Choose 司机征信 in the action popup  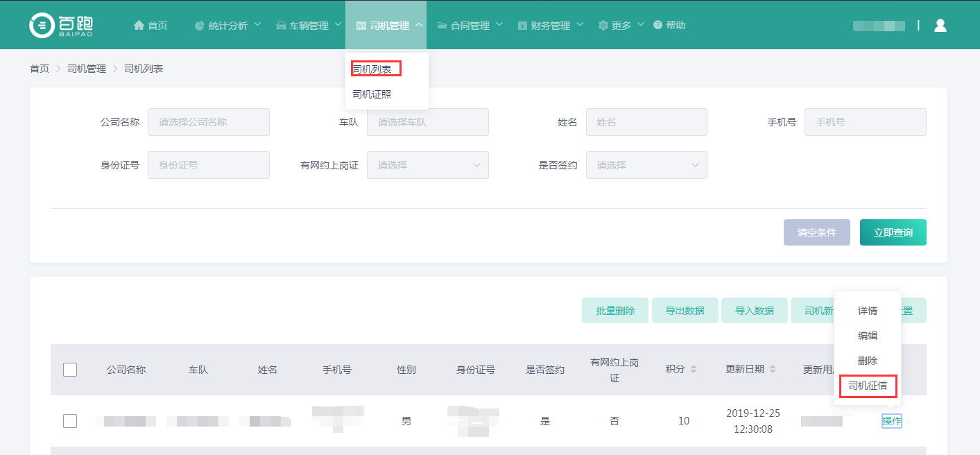point(867,386)
